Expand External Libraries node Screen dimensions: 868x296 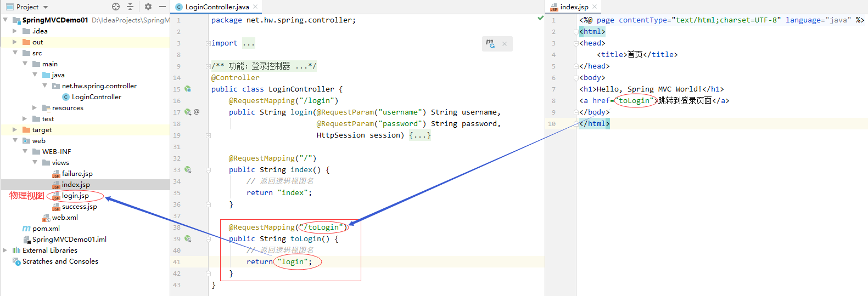(x=5, y=250)
